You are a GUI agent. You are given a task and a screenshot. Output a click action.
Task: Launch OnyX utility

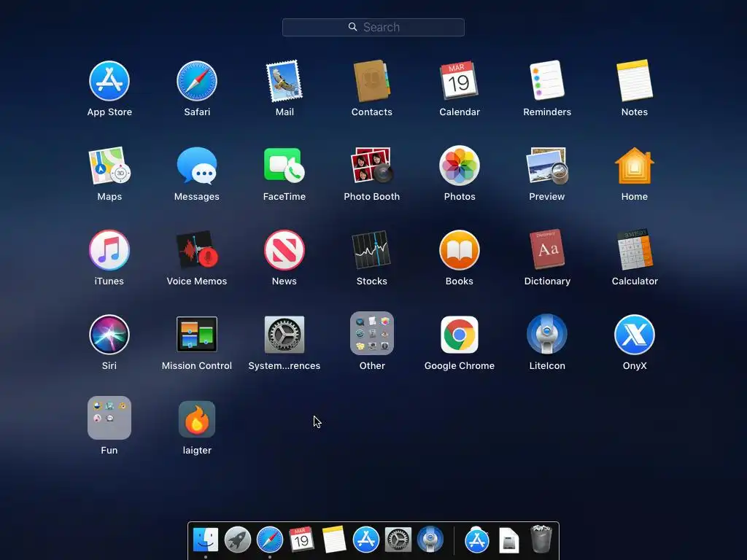[x=635, y=335]
